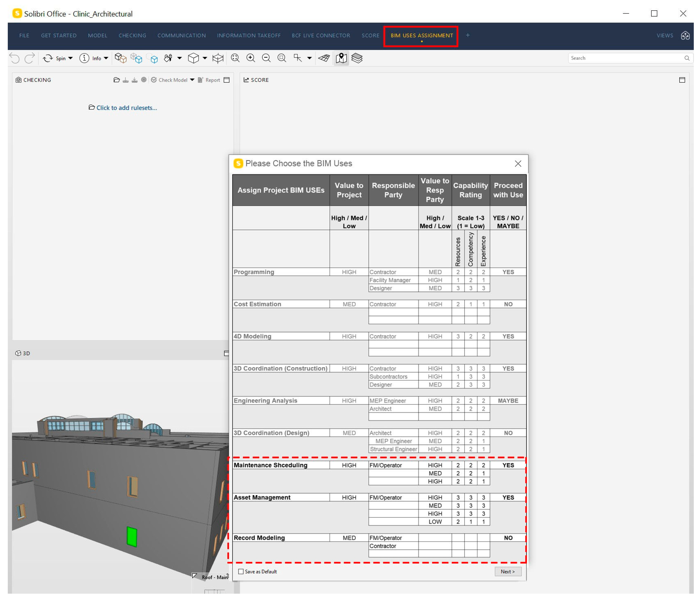Open the Spin mode dropdown

tap(70, 58)
